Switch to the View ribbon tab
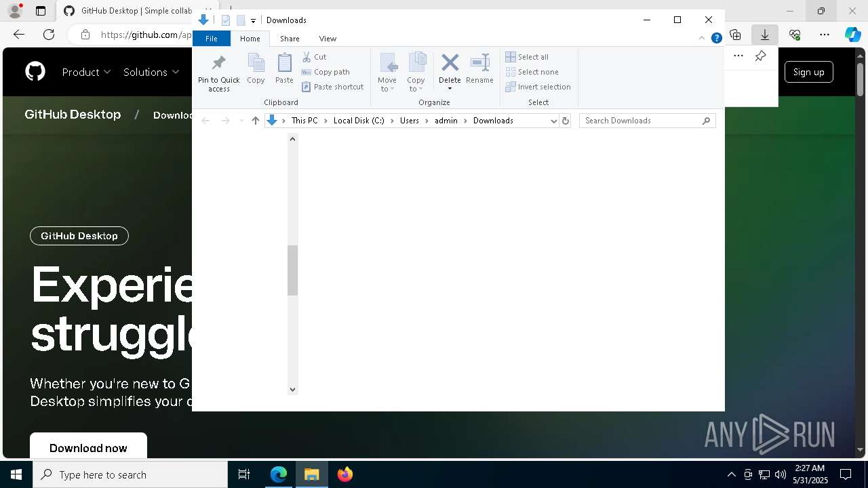868x488 pixels. click(x=328, y=39)
